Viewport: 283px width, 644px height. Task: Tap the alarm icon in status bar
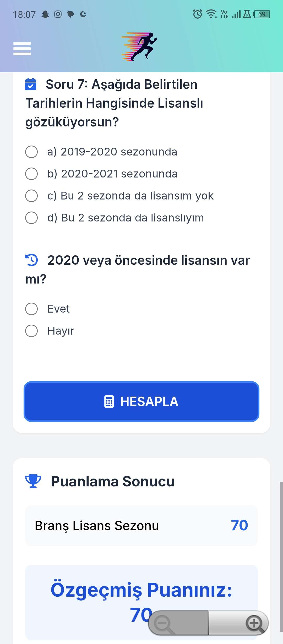(x=198, y=14)
